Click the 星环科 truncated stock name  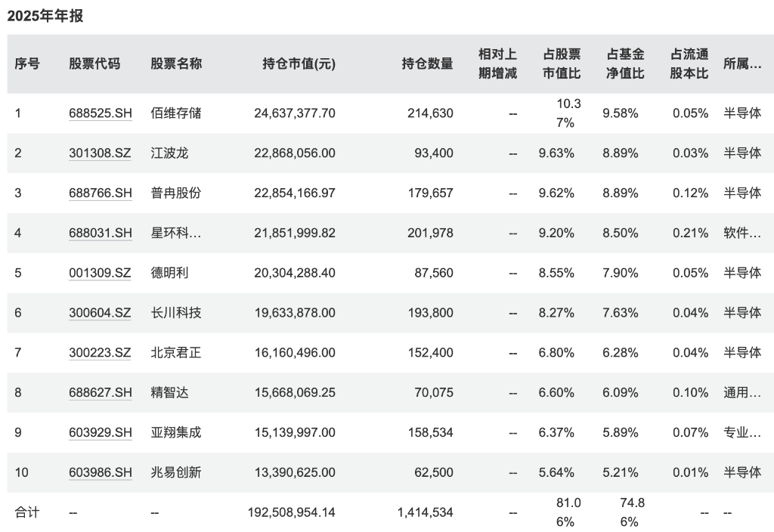(176, 233)
